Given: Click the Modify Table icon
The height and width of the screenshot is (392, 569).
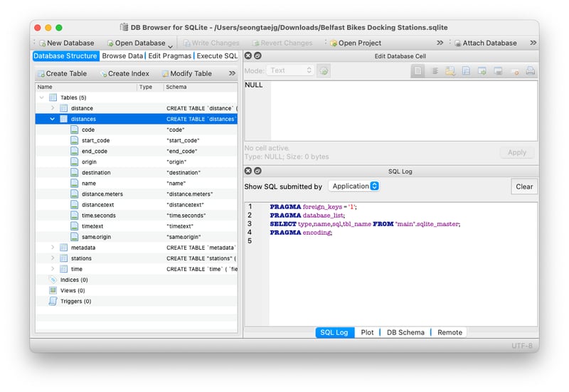Looking at the screenshot, I should tap(165, 73).
